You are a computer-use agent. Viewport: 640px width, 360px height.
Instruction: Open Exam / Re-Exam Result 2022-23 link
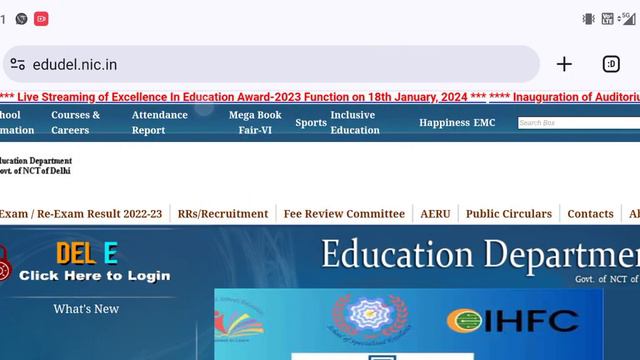point(81,213)
